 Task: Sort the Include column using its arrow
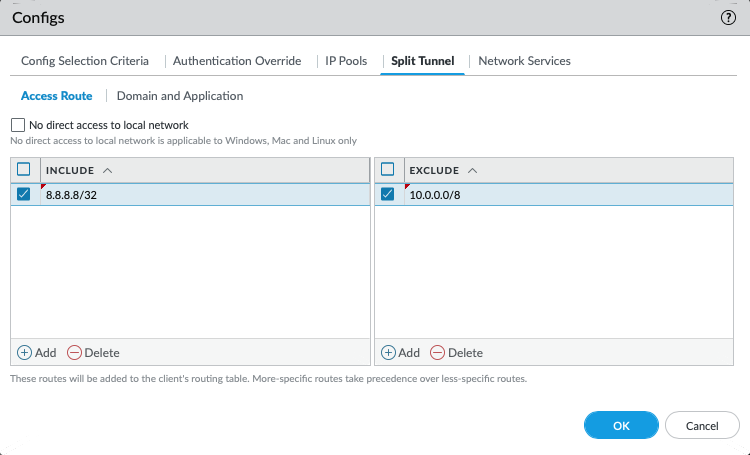tap(108, 171)
